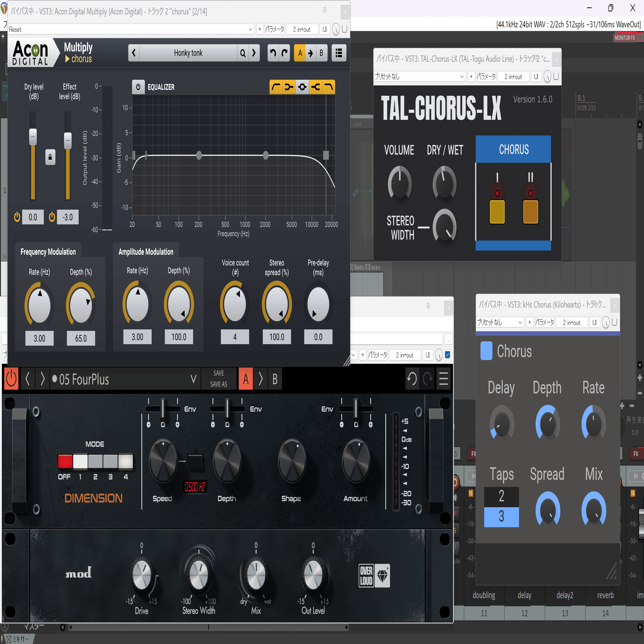Select A state in Acon Multiply
This screenshot has height=644, width=644.
pyautogui.click(x=300, y=53)
